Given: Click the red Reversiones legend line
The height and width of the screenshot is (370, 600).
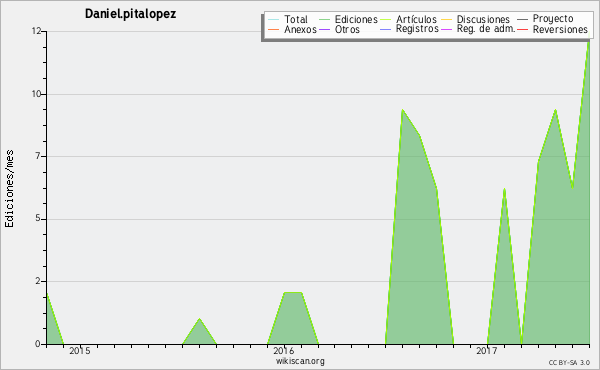Looking at the screenshot, I should pyautogui.click(x=523, y=29).
